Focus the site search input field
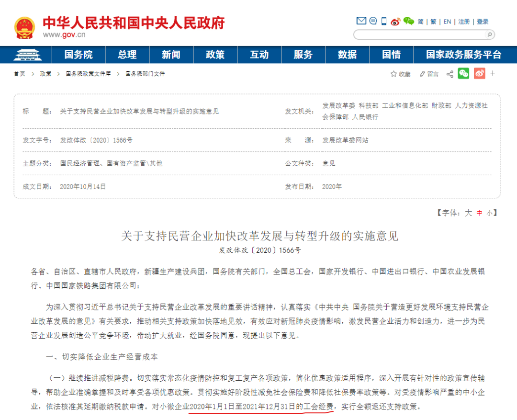The width and height of the screenshot is (517, 420). click(420, 34)
